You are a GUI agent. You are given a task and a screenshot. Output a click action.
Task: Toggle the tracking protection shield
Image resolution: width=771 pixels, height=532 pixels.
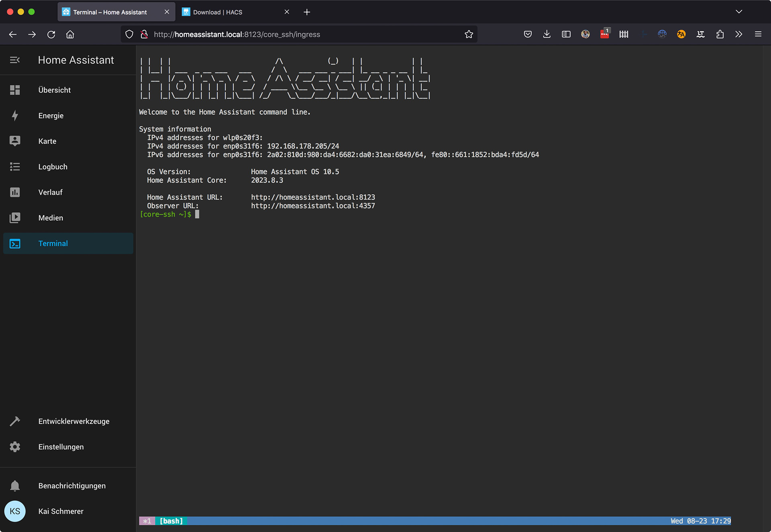click(129, 35)
